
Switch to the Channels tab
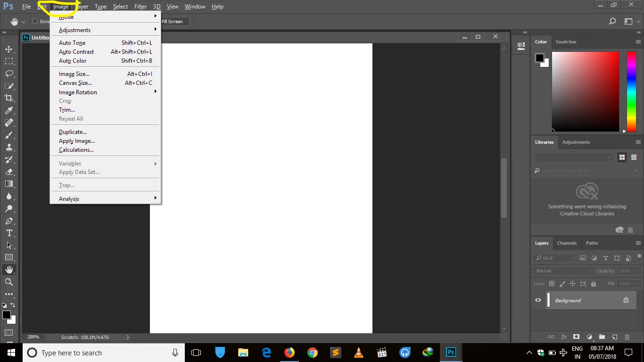point(567,243)
